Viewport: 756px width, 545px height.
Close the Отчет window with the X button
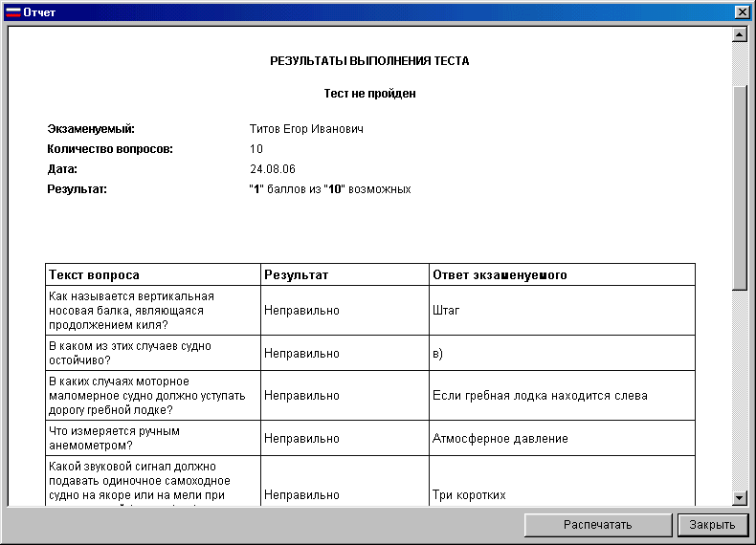(x=741, y=12)
